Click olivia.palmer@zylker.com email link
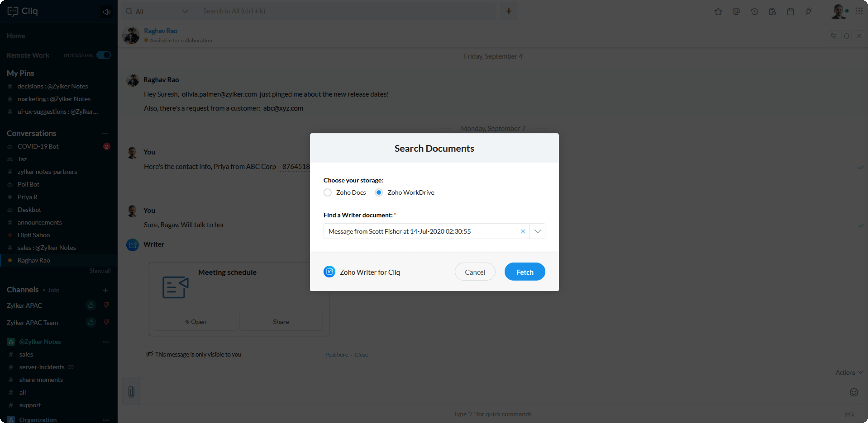 (219, 94)
